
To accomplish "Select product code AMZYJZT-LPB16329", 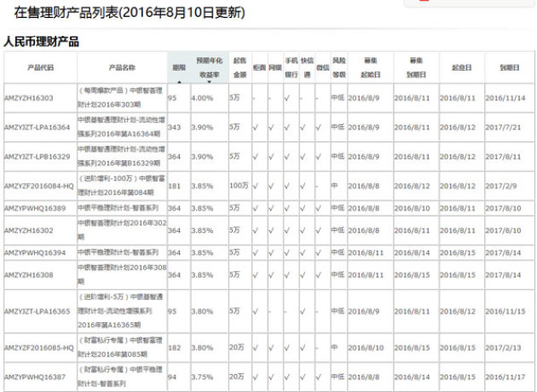I will (37, 157).
